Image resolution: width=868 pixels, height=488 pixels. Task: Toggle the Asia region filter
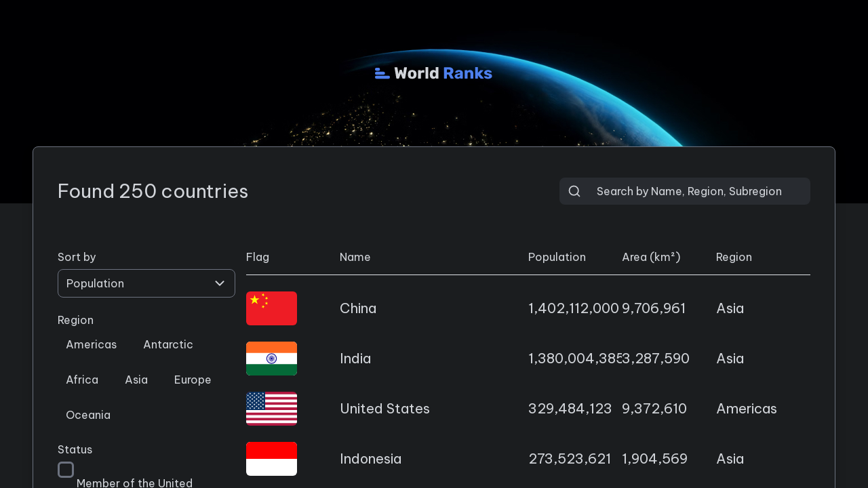pos(136,380)
